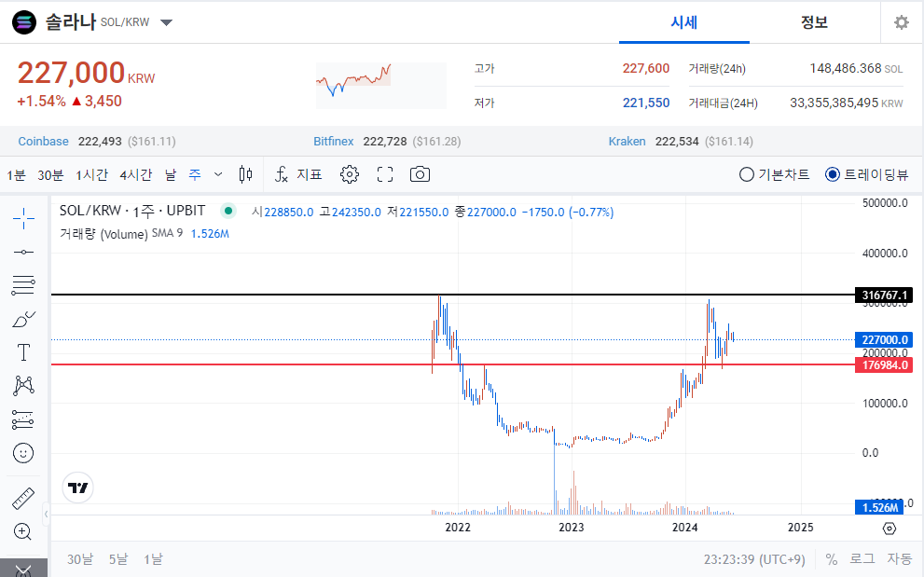Activate the zoom in tool
The image size is (924, 577).
click(22, 531)
